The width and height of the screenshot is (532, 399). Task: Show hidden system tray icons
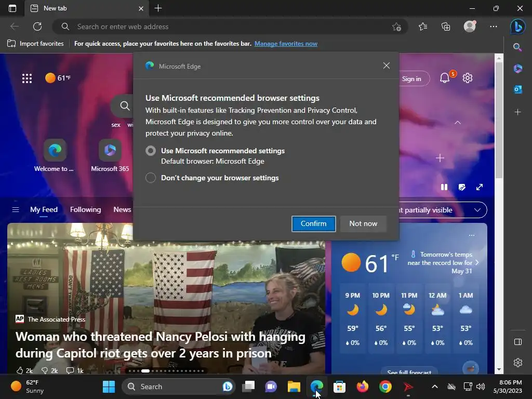tap(435, 387)
